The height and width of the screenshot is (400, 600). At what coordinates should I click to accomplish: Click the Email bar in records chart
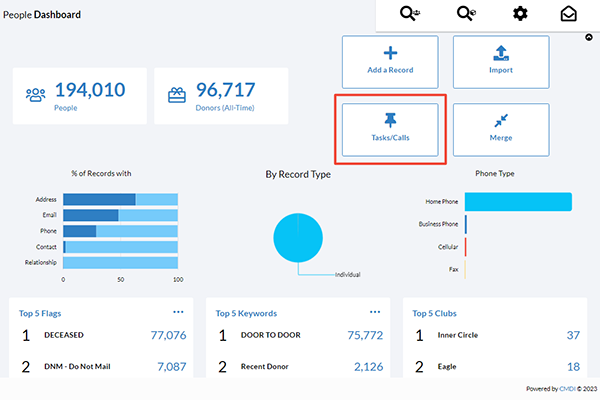pos(120,215)
